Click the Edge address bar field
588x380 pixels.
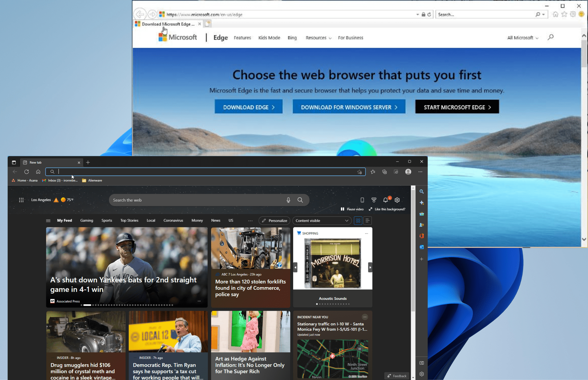click(x=206, y=172)
